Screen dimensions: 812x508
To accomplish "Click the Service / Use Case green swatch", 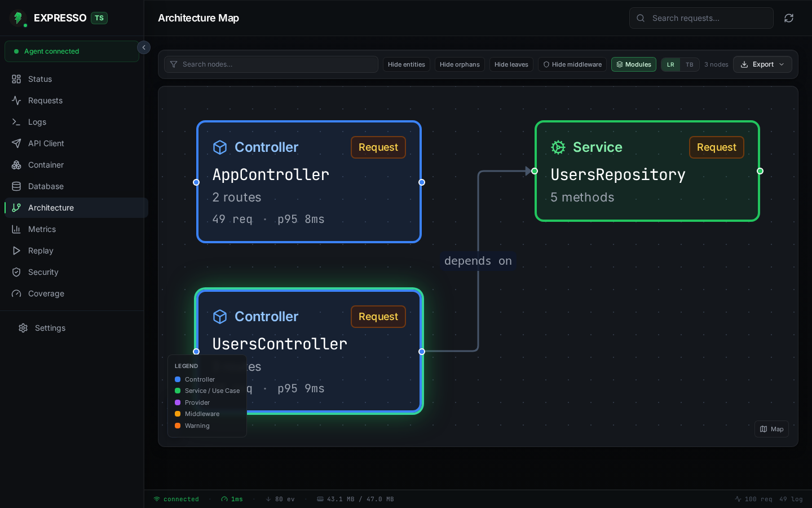I will (x=178, y=391).
